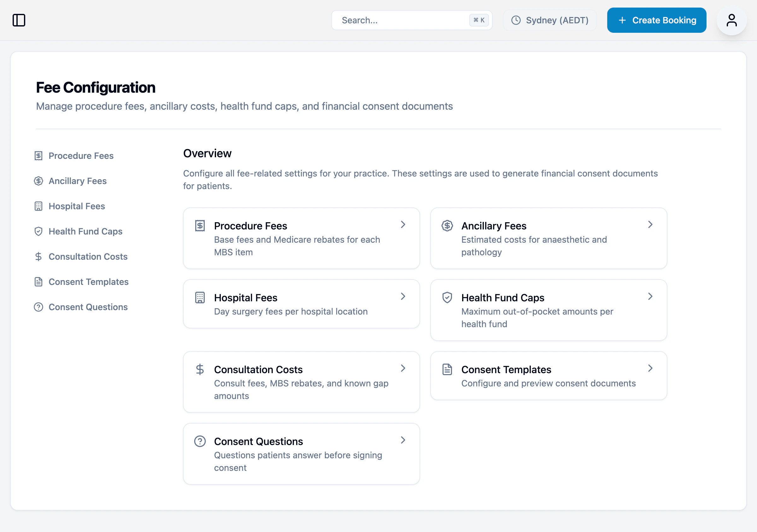Select the Consent Questions question-mark icon

tap(38, 307)
